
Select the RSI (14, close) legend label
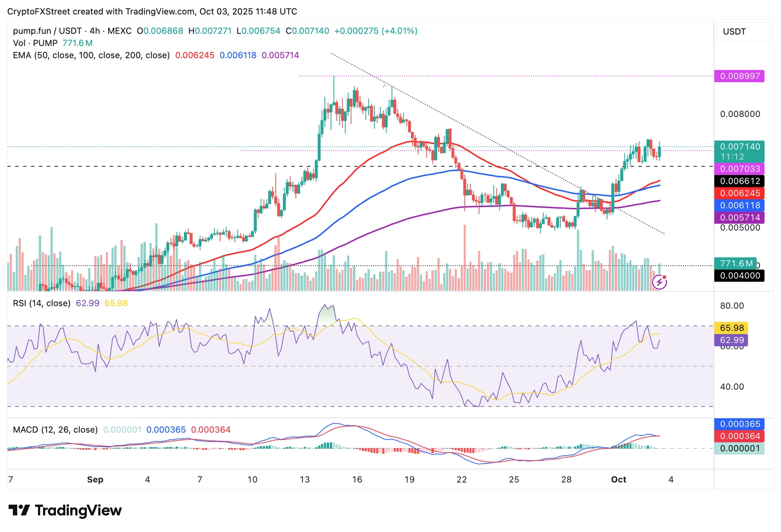pyautogui.click(x=42, y=303)
